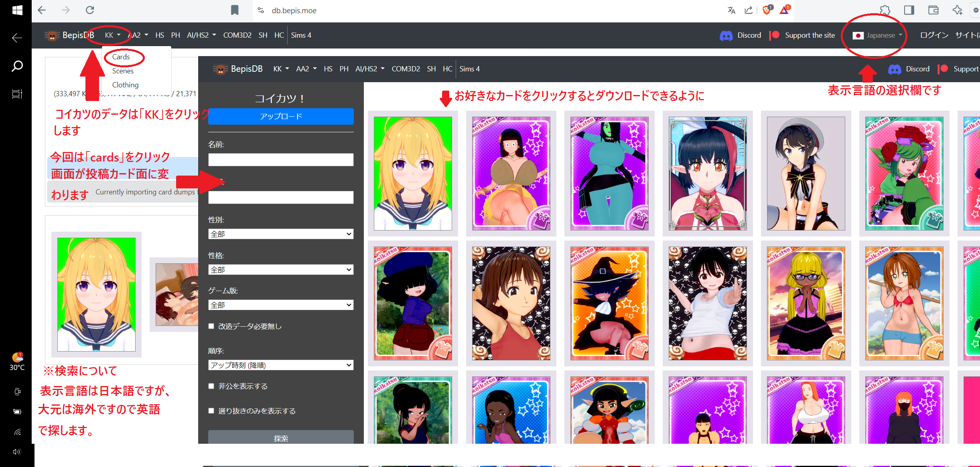Enable the 非公を表示する checkbox

[x=211, y=386]
